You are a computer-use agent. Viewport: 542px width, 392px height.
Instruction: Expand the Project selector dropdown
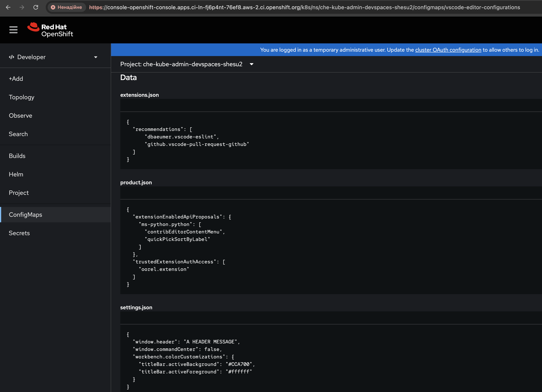tap(251, 64)
